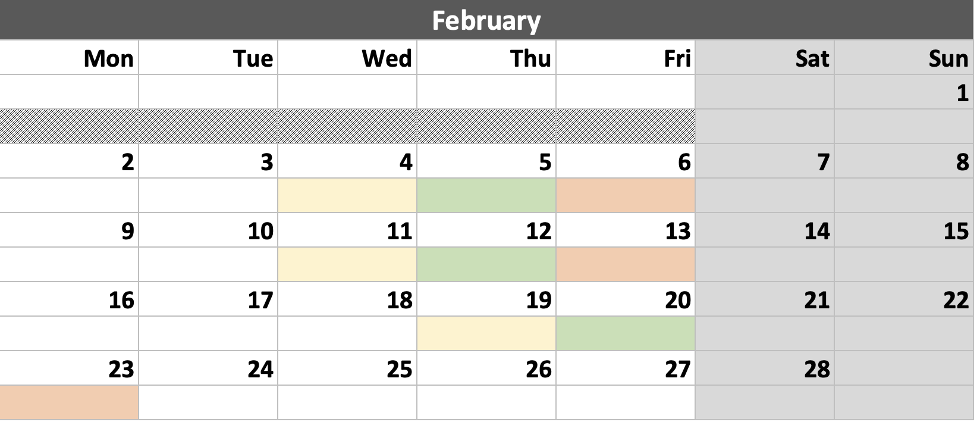The image size is (980, 425).
Task: Select the yellow cell under Thursday 19
Action: pyautogui.click(x=486, y=334)
